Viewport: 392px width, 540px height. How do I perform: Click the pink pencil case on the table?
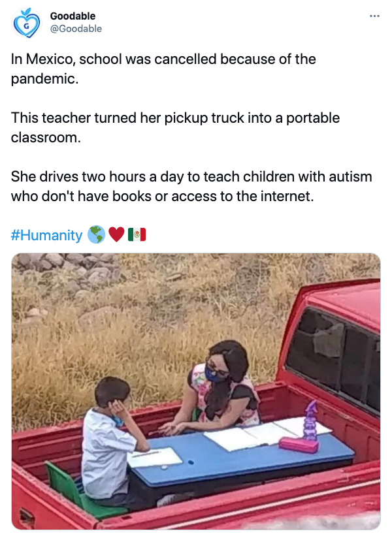[299, 444]
